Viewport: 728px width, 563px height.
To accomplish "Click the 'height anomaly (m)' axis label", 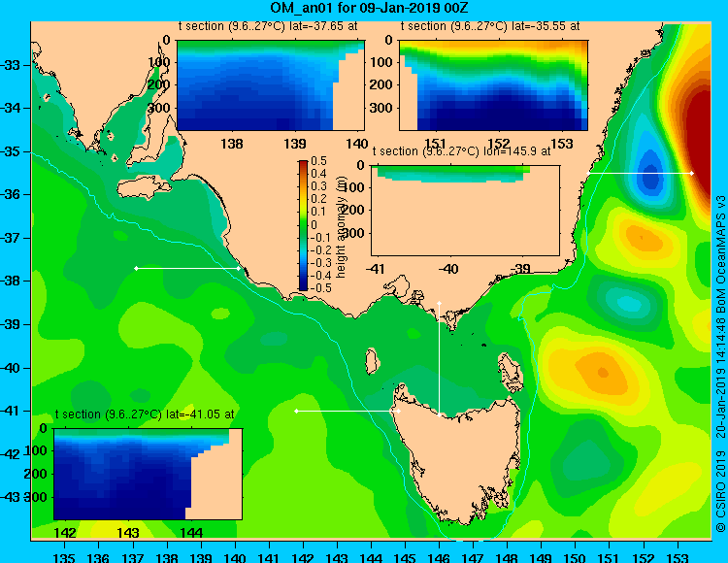I will [342, 227].
